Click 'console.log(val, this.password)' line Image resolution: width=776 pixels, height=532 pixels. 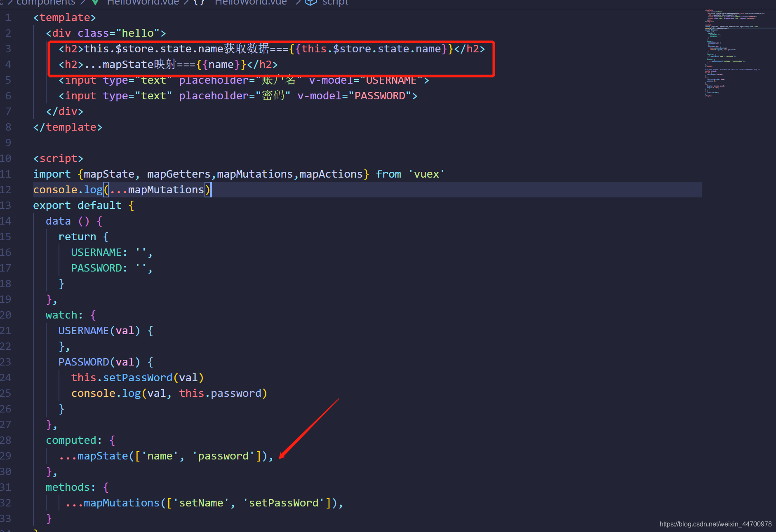point(169,393)
